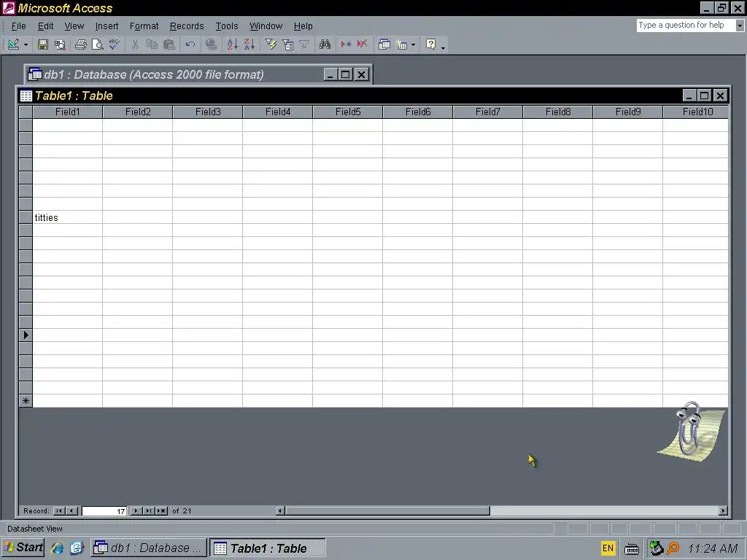The image size is (747, 560).
Task: Open the Edit menu
Action: [46, 26]
